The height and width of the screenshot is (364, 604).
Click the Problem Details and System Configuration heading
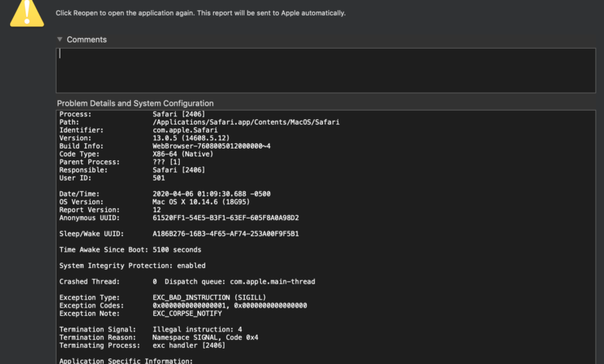point(135,103)
